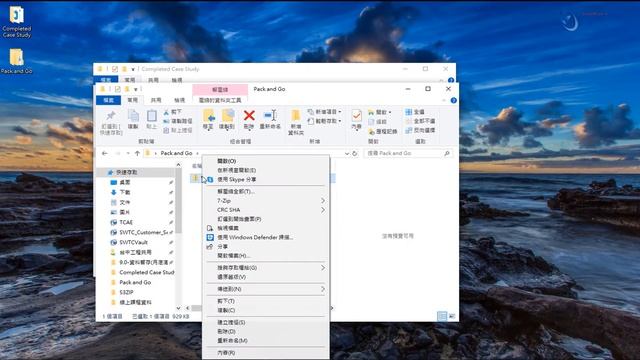Click the Refresh icon beside address bar

(355, 153)
